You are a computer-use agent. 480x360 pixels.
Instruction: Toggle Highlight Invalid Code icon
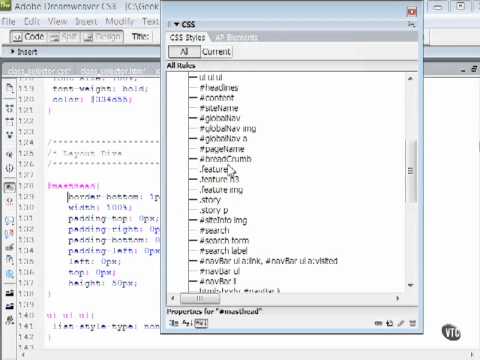click(x=10, y=200)
